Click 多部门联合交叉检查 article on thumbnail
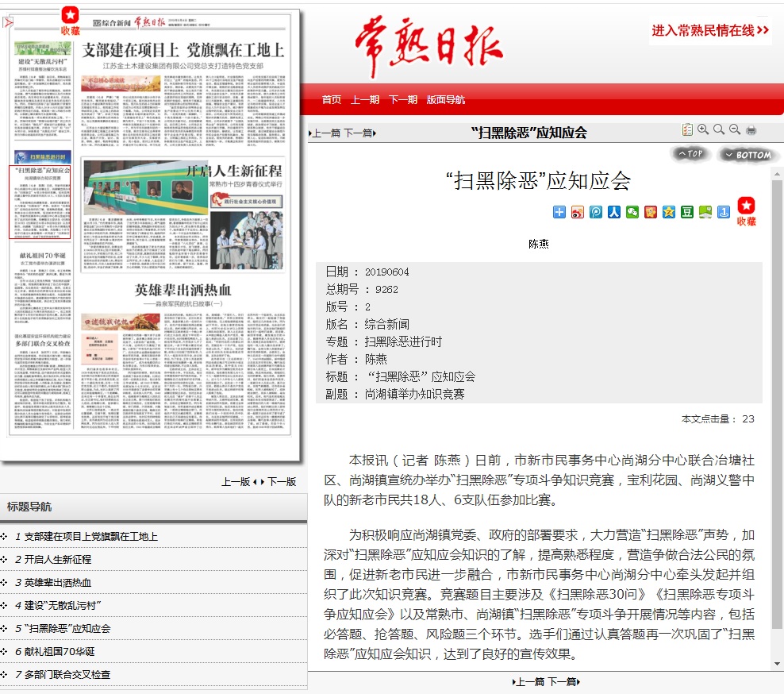 click(x=43, y=381)
